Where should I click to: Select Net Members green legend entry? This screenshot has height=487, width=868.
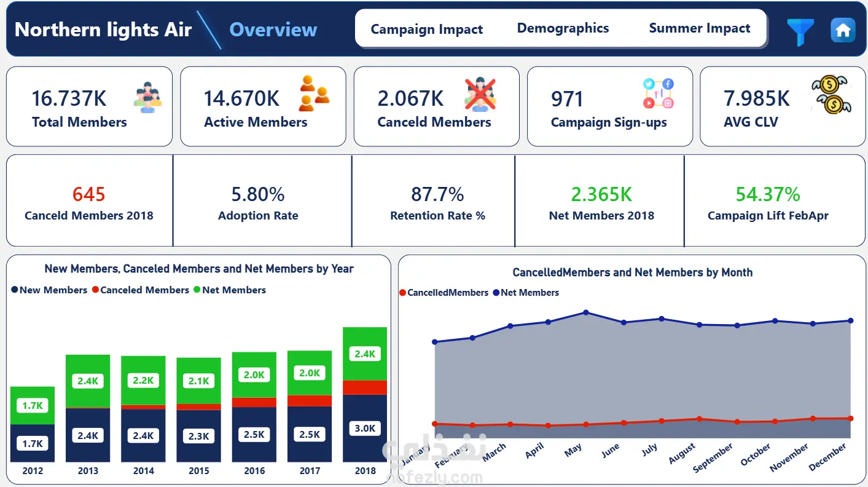230,290
